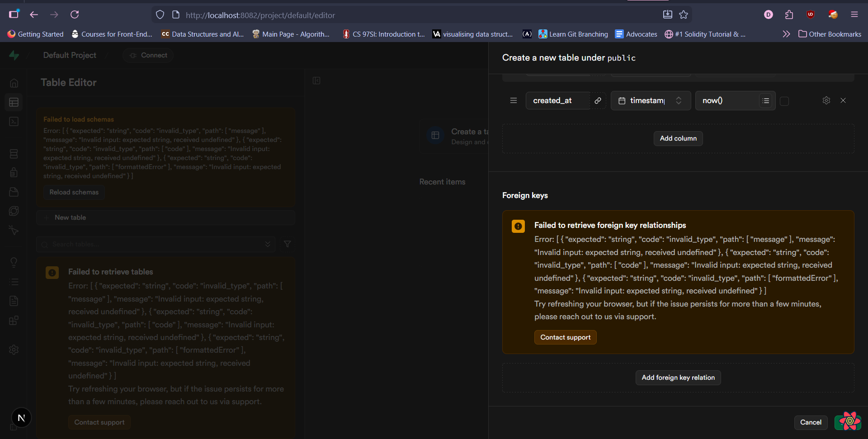
Task: Click the Supabase logo icon
Action: click(14, 55)
